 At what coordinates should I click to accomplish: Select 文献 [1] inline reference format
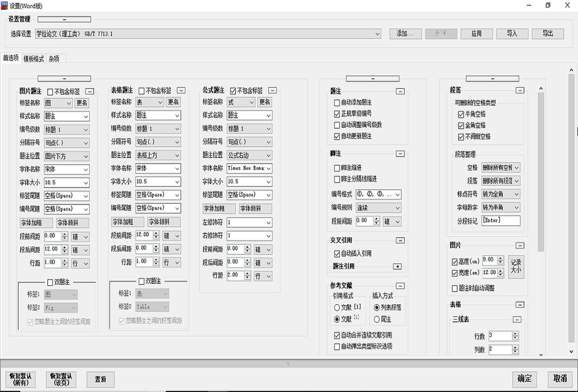(x=336, y=307)
